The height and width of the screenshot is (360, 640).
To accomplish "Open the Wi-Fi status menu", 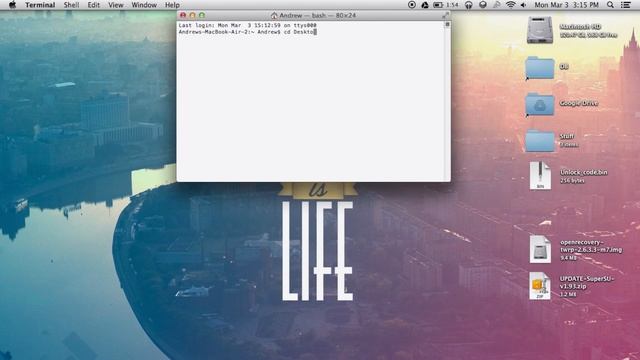I will 511,5.
